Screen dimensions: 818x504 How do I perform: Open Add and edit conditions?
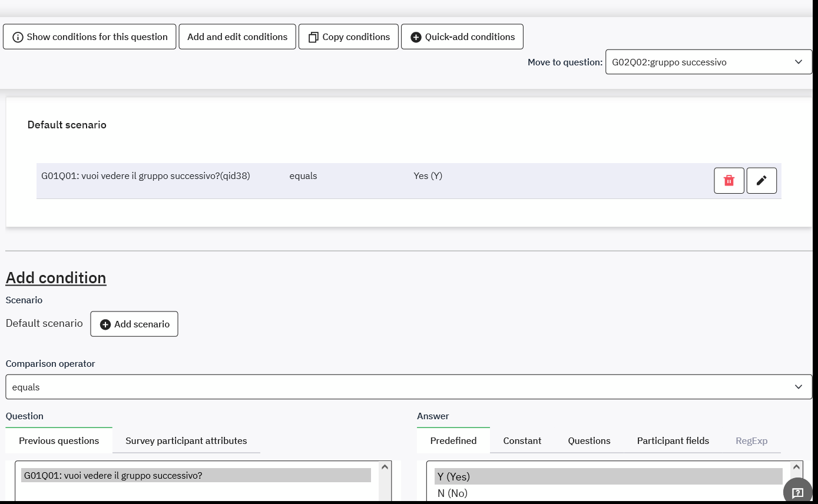(237, 37)
